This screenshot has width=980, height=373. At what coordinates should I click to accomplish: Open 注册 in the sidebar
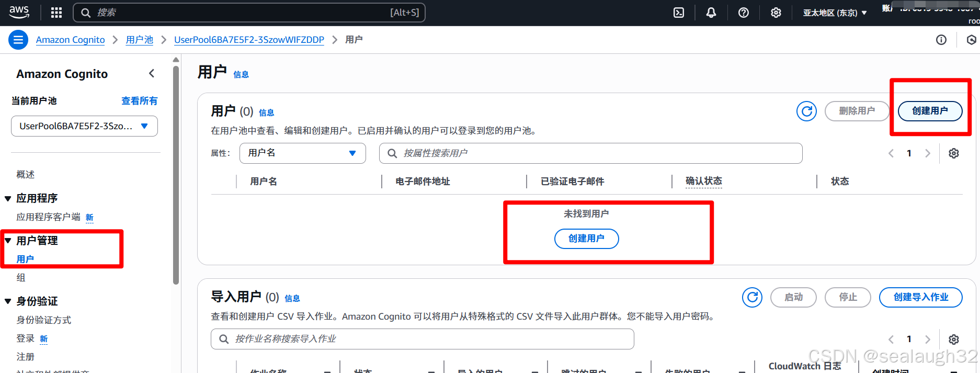click(x=25, y=357)
